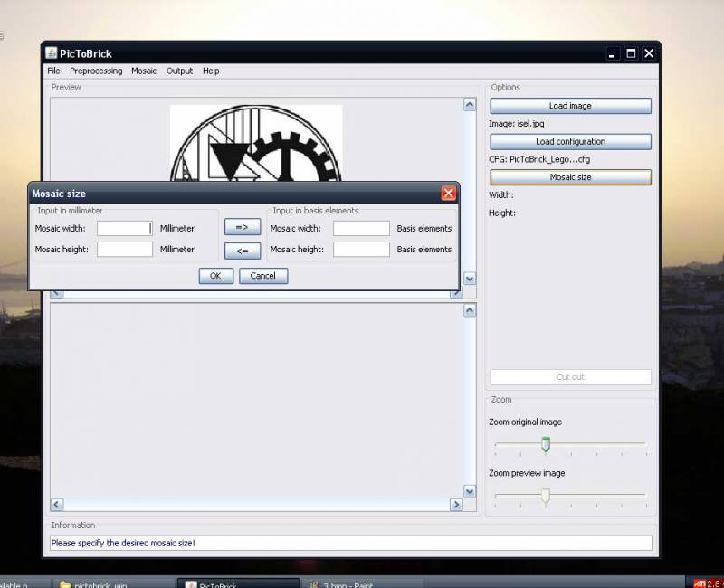
Task: Click Mosaic height basis elements field
Action: [x=361, y=250]
